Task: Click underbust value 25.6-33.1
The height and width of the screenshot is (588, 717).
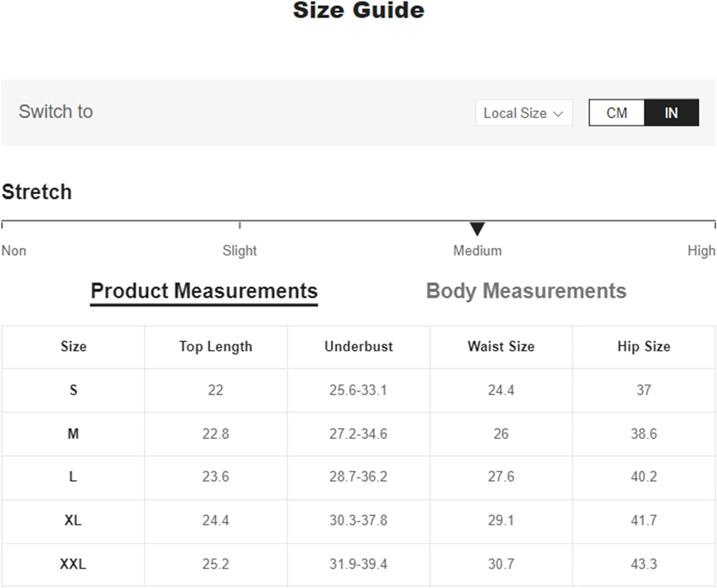Action: [x=358, y=390]
